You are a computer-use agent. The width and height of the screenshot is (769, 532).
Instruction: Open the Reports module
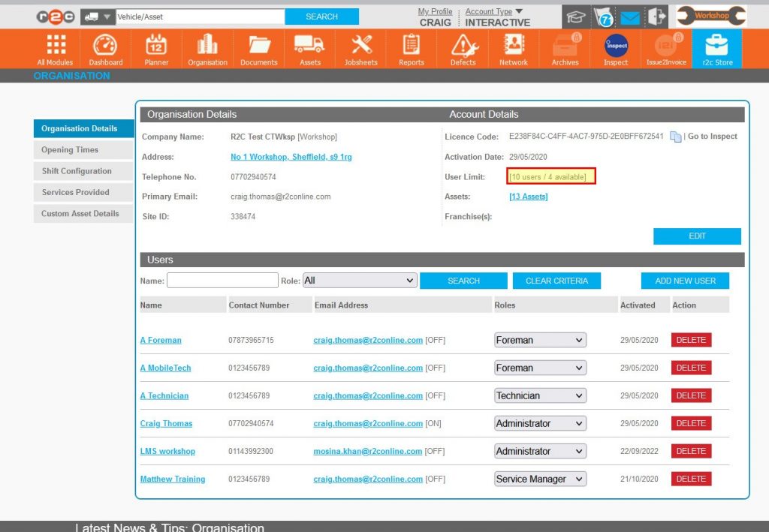[x=411, y=48]
